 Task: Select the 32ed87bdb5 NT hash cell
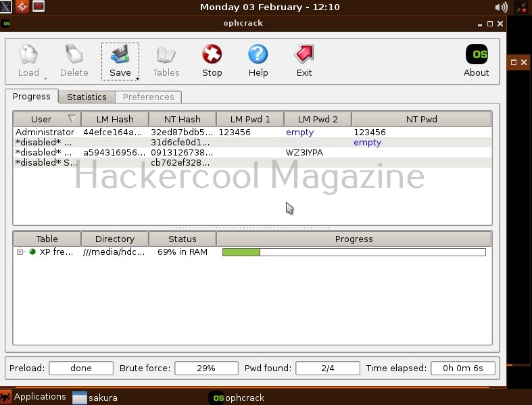(182, 132)
